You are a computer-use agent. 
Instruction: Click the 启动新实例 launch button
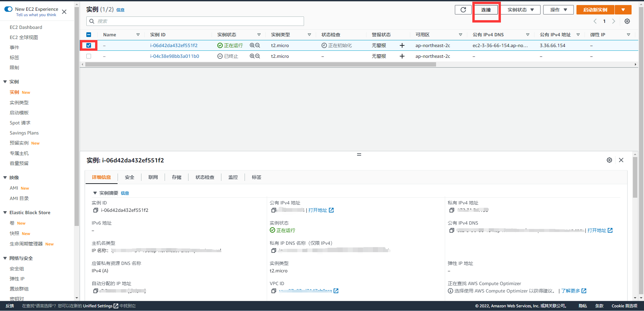tap(595, 10)
